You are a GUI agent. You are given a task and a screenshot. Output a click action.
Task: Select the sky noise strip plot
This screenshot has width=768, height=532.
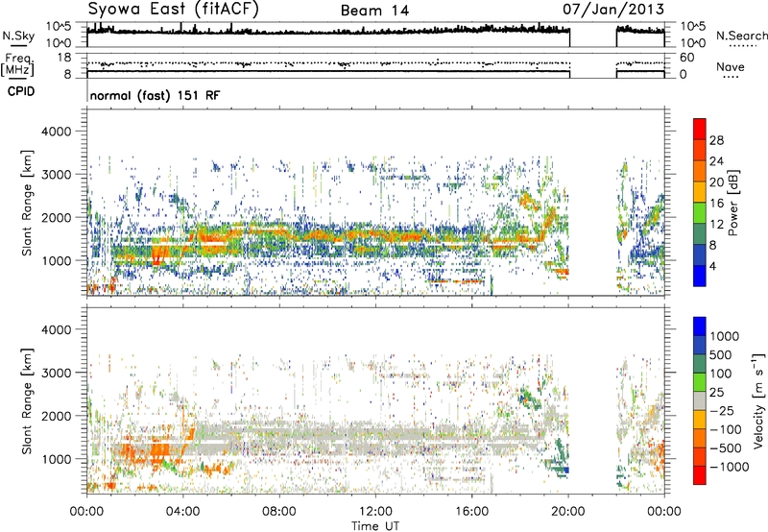(x=375, y=35)
